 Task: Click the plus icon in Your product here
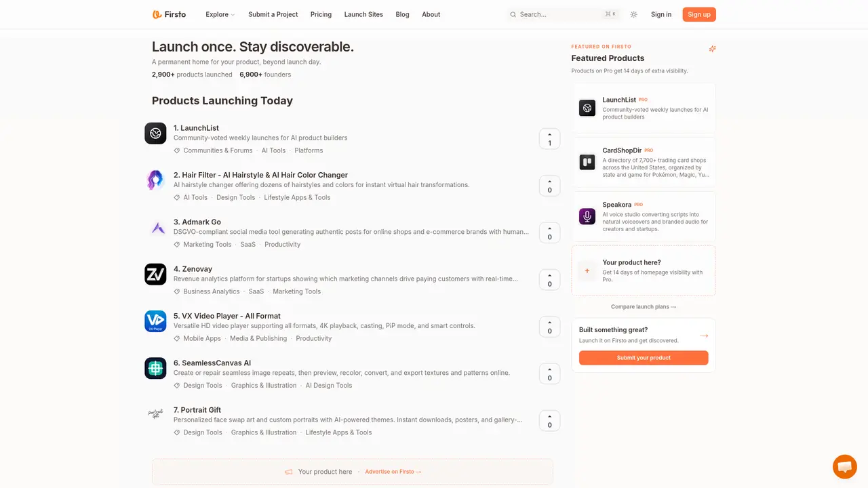pos(587,270)
